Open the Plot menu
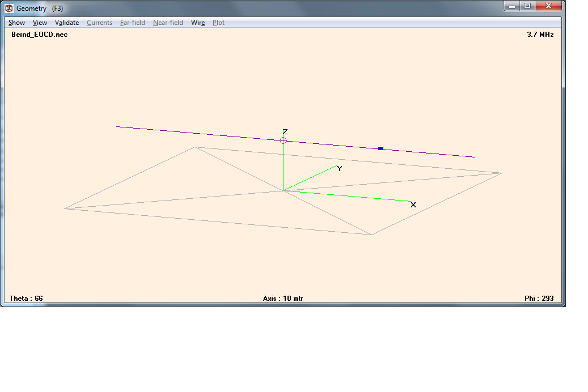 (218, 23)
